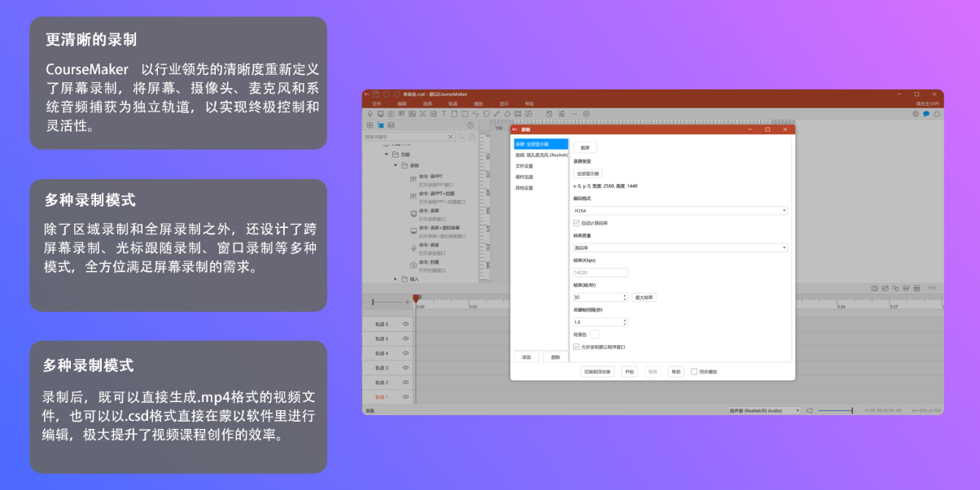Open the 播放 menu

pos(479,104)
